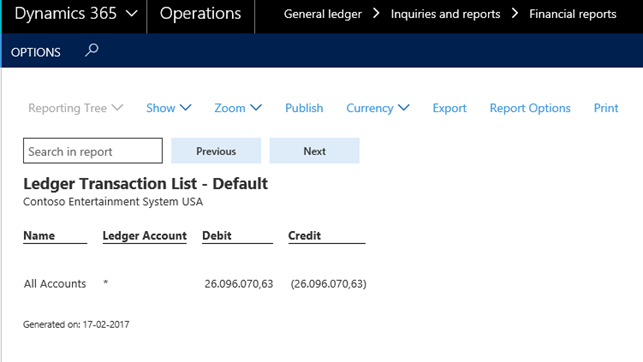Open the Zoom dropdown
Screen dimensions: 643x362
pyautogui.click(x=238, y=108)
